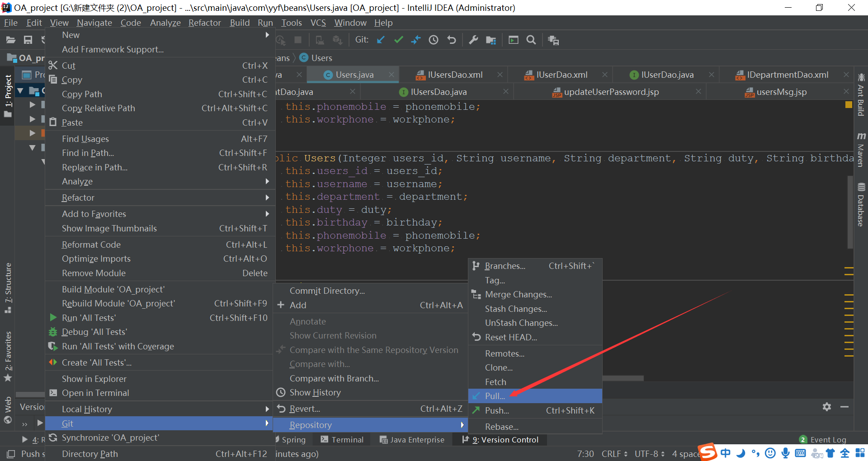Expand the Add to Favorites submenu
The image size is (868, 461).
point(160,214)
